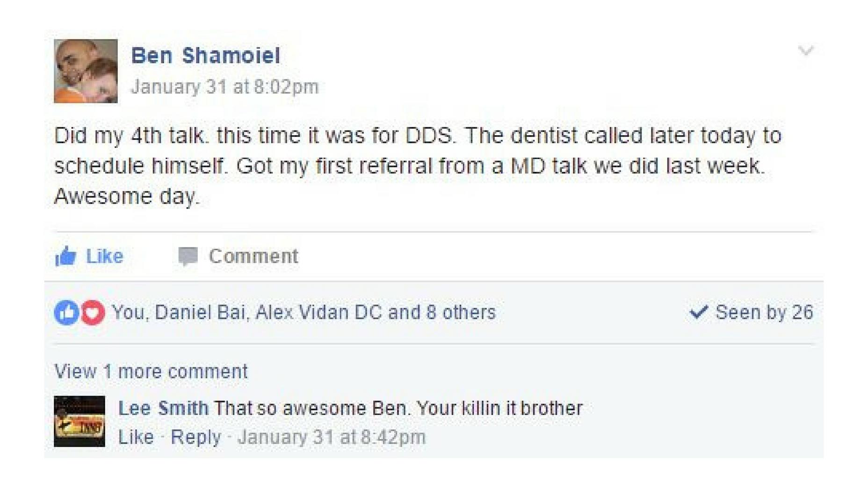Click the red heart Love reaction icon
The image size is (868, 488).
[93, 312]
